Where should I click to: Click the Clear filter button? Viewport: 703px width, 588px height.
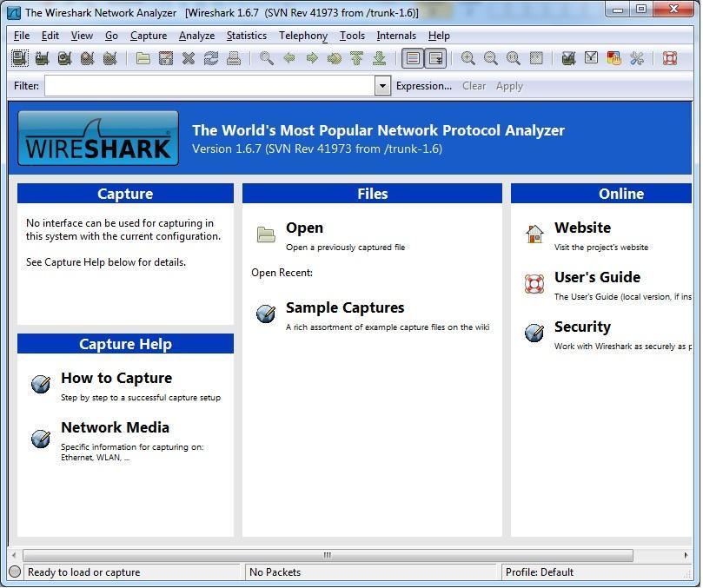[474, 86]
